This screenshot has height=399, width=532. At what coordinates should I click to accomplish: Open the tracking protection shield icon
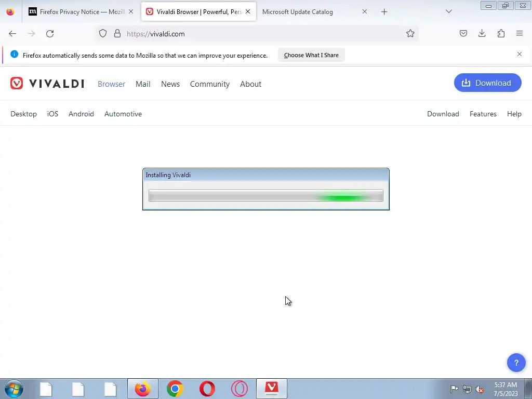(x=103, y=33)
